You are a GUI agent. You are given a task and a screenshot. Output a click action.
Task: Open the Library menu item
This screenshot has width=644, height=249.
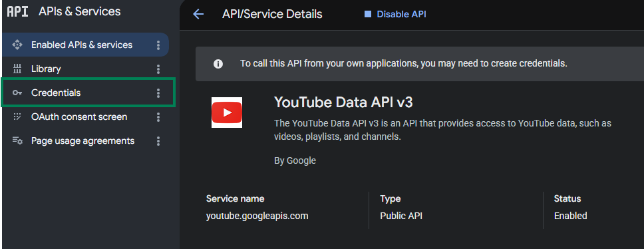(85, 69)
